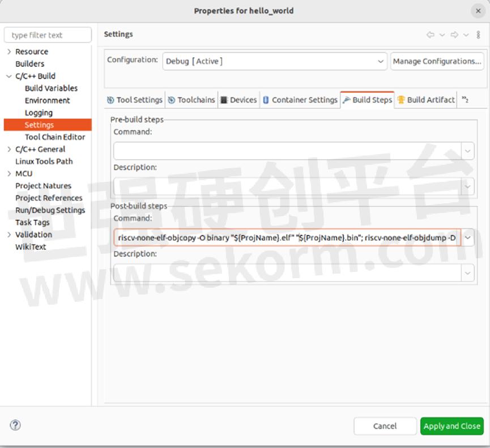Expand the Pre-build Command dropdown arrow
The height and width of the screenshot is (448, 490).
click(x=468, y=151)
